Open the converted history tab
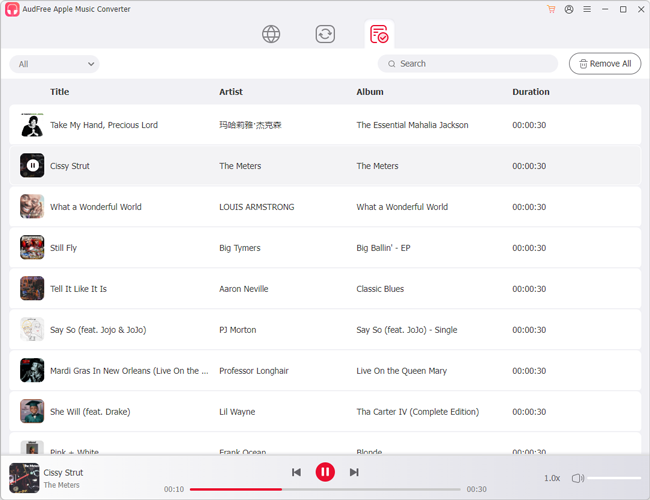650x500 pixels. click(379, 34)
